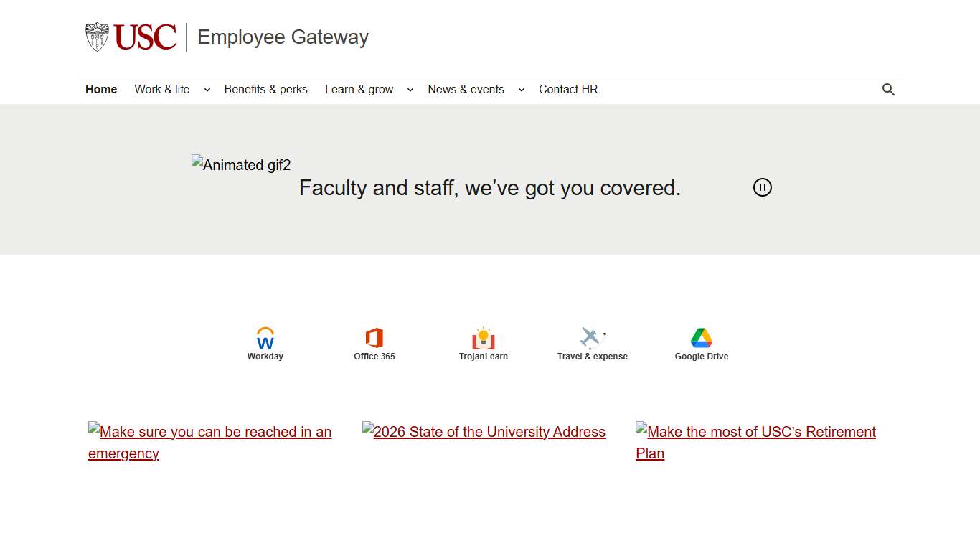Select the Travel & expense airplane icon
The height and width of the screenshot is (551, 980).
point(590,338)
